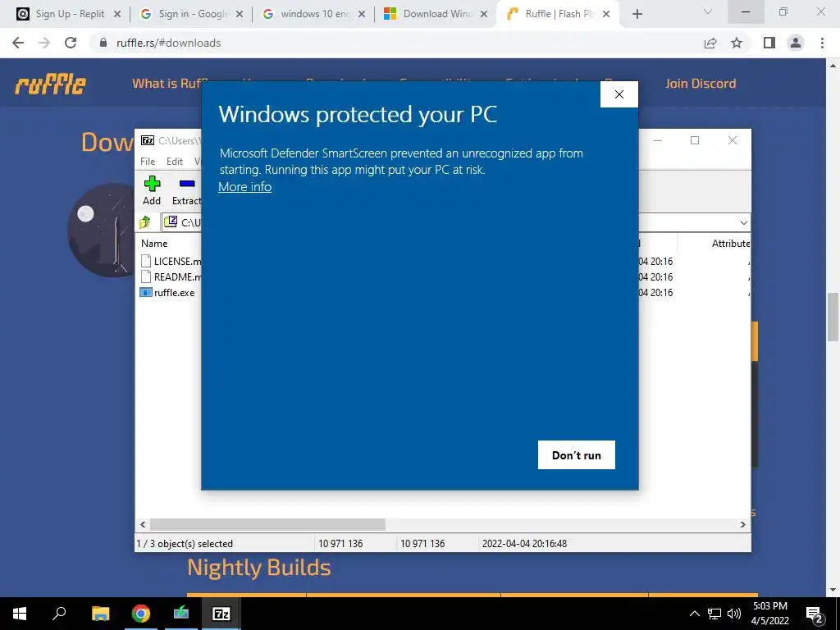Screen dimensions: 840x630
Task: Expand the 7-Zip address path dropdown
Action: [743, 223]
